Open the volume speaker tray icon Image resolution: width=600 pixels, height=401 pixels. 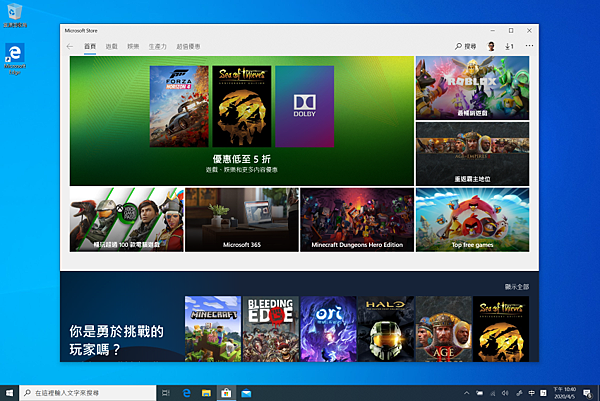pos(505,393)
